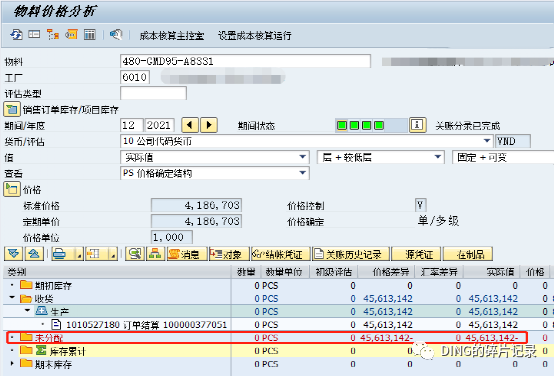
Task: Open the table columns layout icon
Action: coord(90,35)
